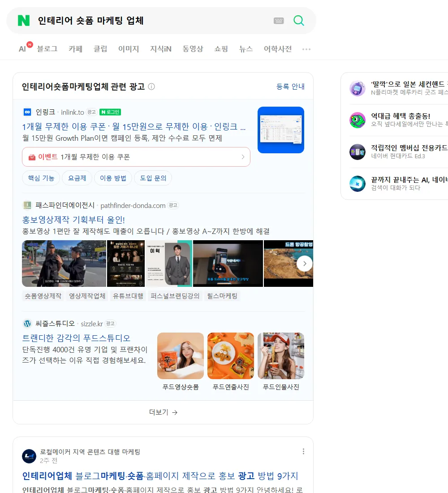This screenshot has width=448, height=493.
Task: Open the pathfinder-donda.com URL
Action: 133,206
